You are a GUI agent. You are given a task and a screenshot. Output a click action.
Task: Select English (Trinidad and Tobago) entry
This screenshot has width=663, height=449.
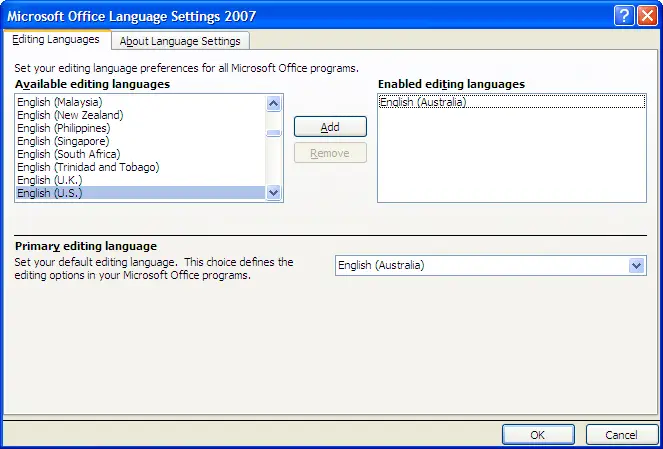pos(140,167)
